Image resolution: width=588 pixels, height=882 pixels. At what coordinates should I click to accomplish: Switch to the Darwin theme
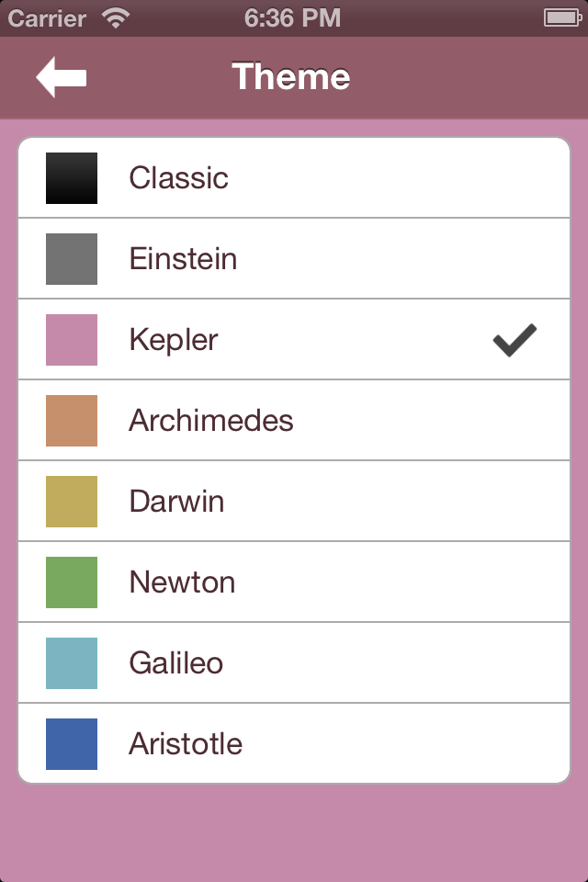point(294,502)
